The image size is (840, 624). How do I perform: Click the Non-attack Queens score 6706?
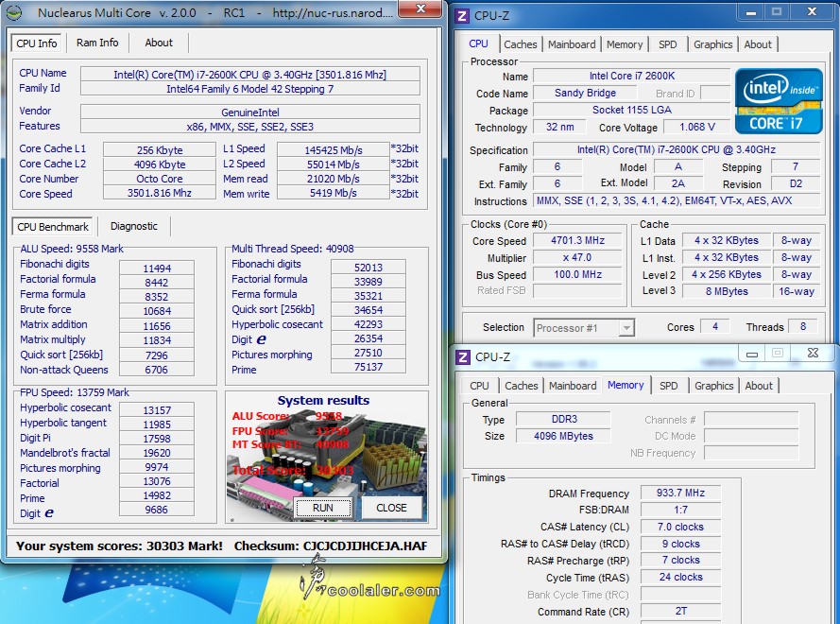[157, 370]
